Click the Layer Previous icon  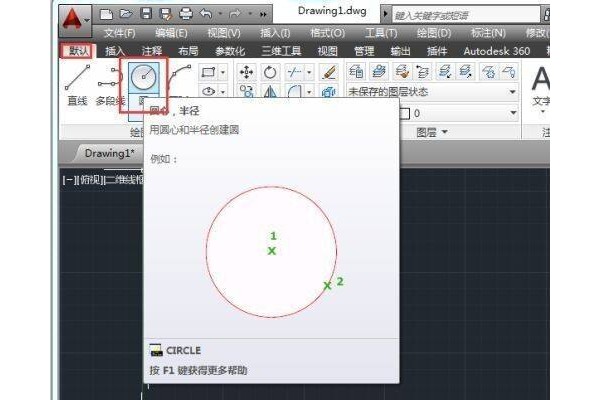422,72
